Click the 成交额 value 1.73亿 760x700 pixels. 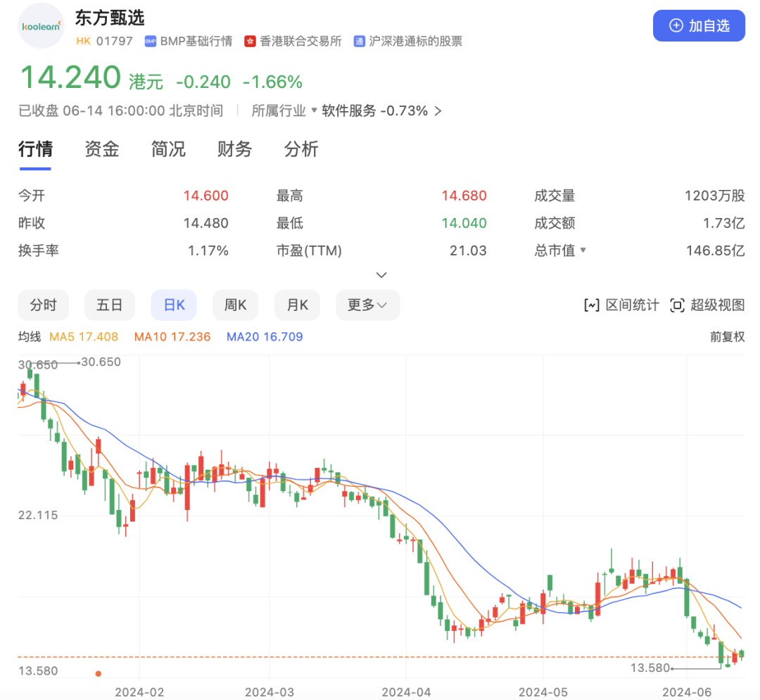723,223
